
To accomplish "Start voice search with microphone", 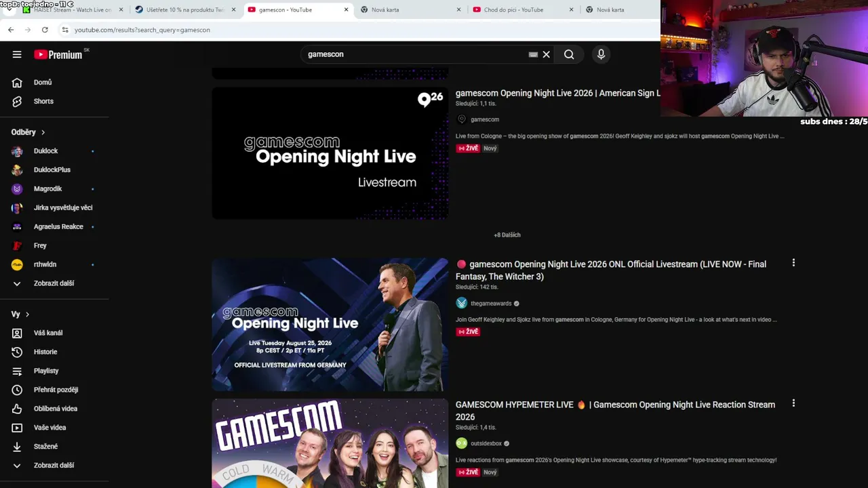I will coord(601,54).
